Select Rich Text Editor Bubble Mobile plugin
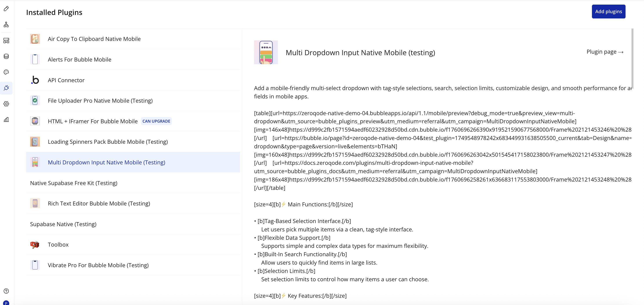 [x=99, y=203]
